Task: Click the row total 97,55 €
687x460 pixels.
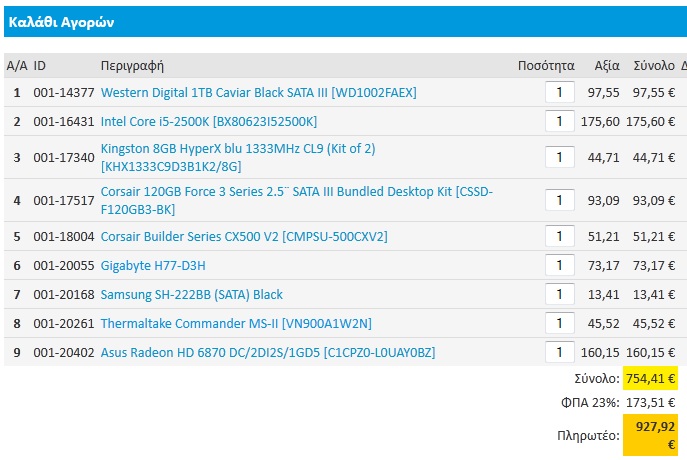Action: coord(654,92)
